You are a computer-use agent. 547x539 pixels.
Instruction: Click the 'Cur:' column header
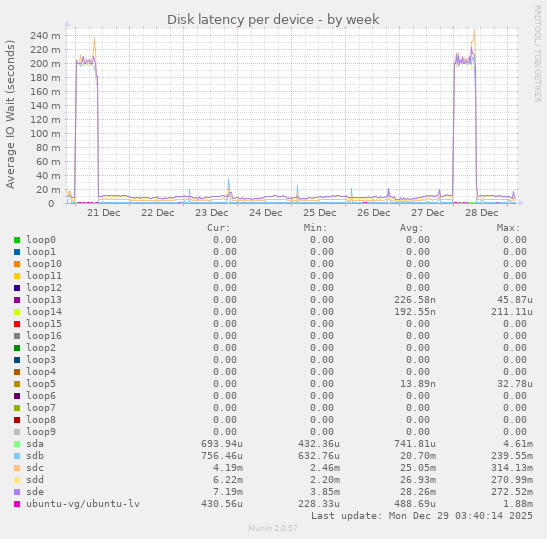coord(219,228)
